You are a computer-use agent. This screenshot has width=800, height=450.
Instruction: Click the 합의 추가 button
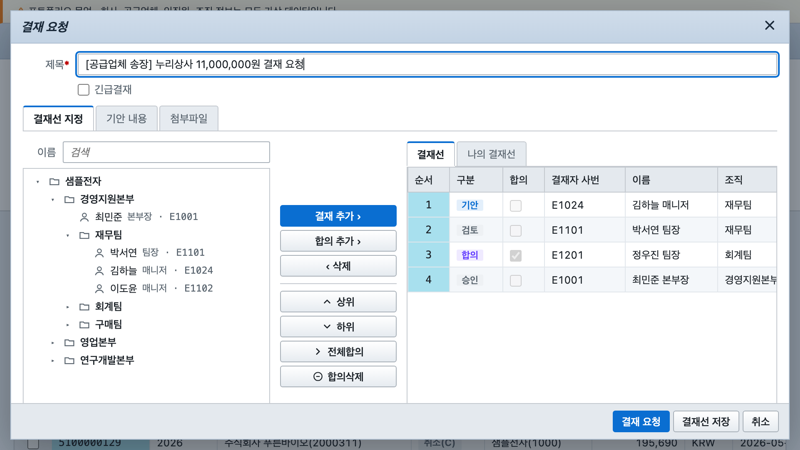(x=338, y=241)
